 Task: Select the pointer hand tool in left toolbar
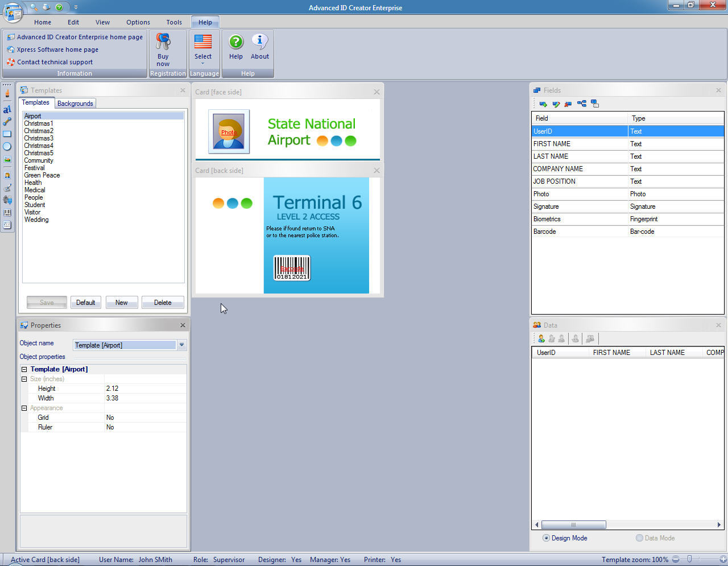tap(7, 94)
